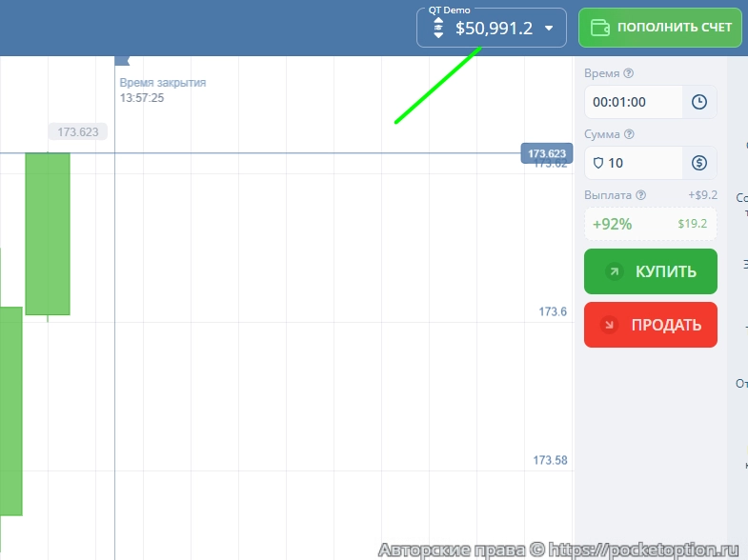Expand the account balance dropdown arrow
The image size is (748, 560).
coord(549,29)
